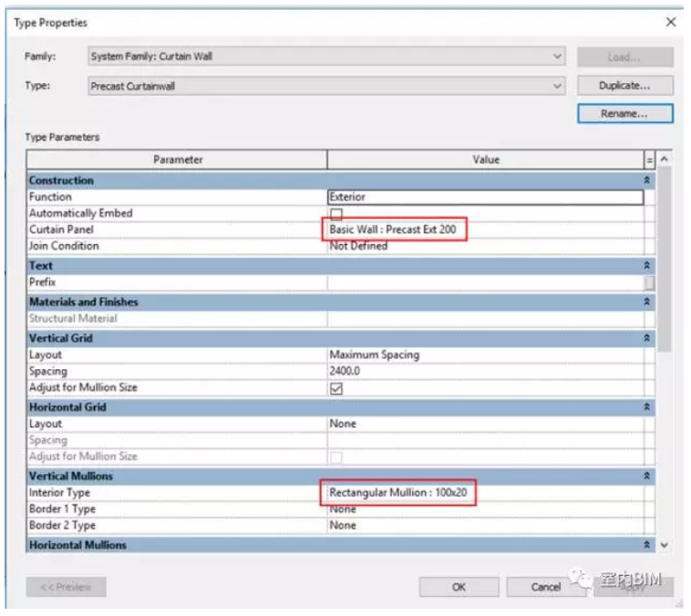Click the Function parameter label
Image resolution: width=691 pixels, height=616 pixels.
pos(50,197)
